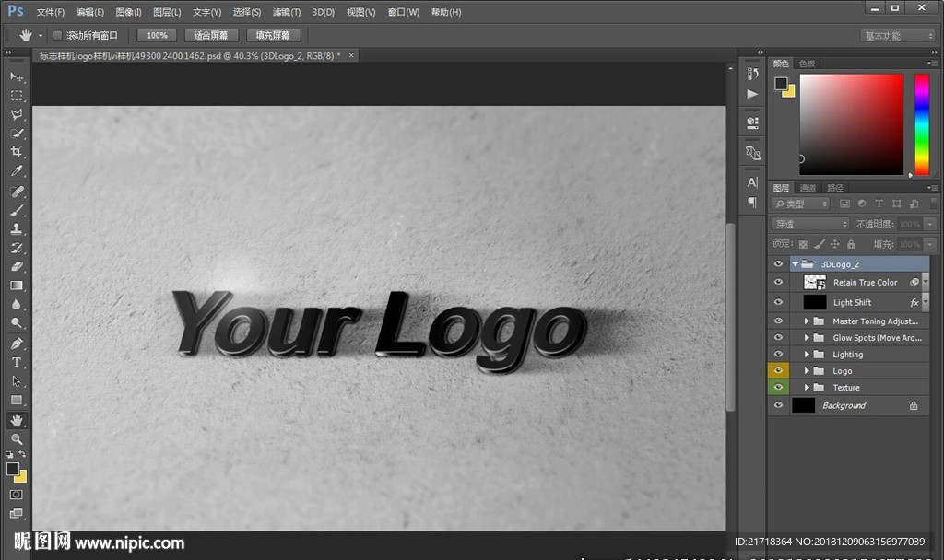944x560 pixels.
Task: Expand the Lighting layer group
Action: click(x=807, y=355)
